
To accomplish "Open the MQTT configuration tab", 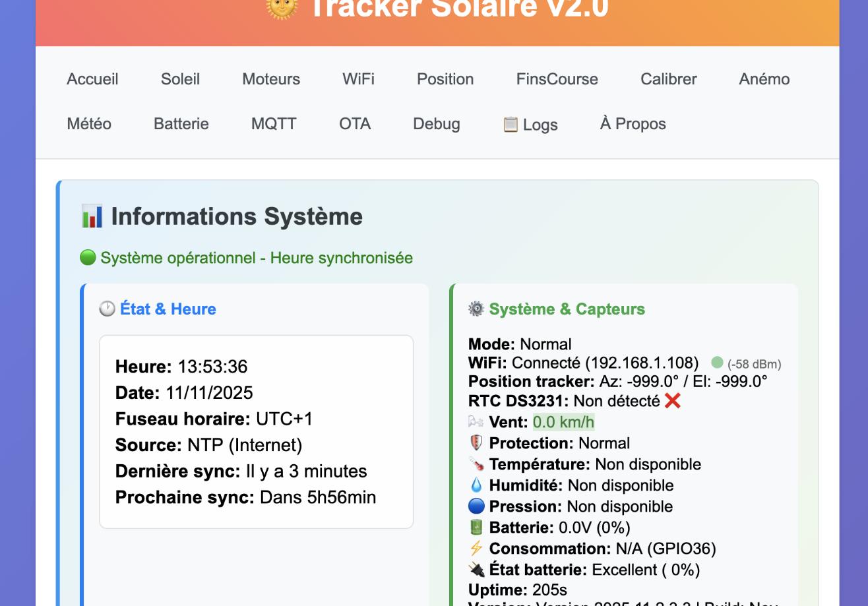I will pos(274,124).
